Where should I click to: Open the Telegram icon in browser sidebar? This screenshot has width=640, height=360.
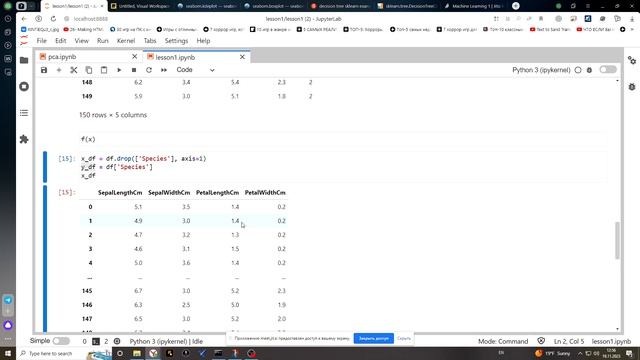click(8, 300)
